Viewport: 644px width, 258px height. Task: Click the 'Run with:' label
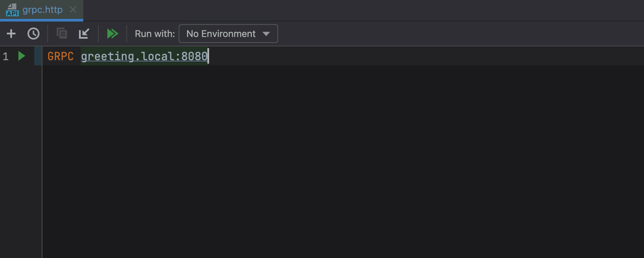point(155,34)
